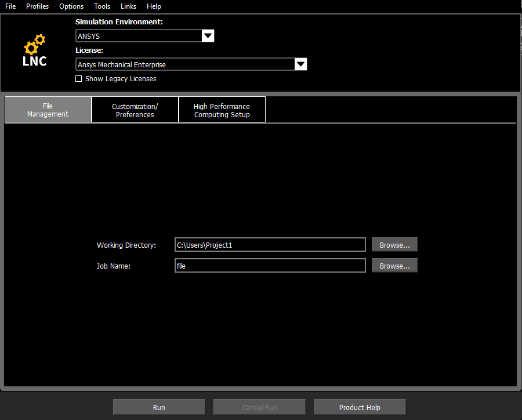Browse for the Job Name file
522x420 pixels.
pos(394,266)
